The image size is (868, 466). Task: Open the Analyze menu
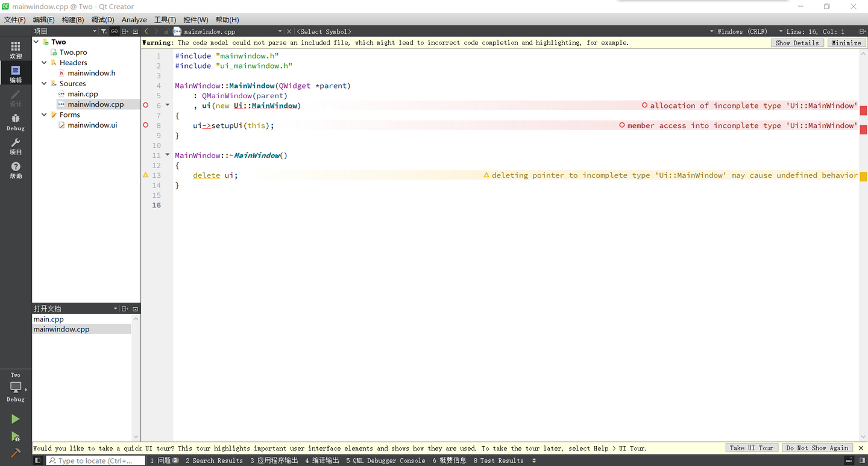click(134, 20)
